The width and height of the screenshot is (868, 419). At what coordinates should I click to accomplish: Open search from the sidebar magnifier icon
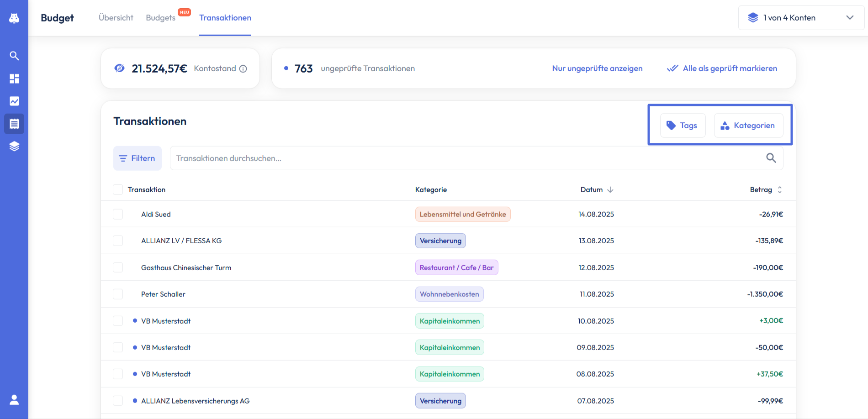tap(14, 56)
